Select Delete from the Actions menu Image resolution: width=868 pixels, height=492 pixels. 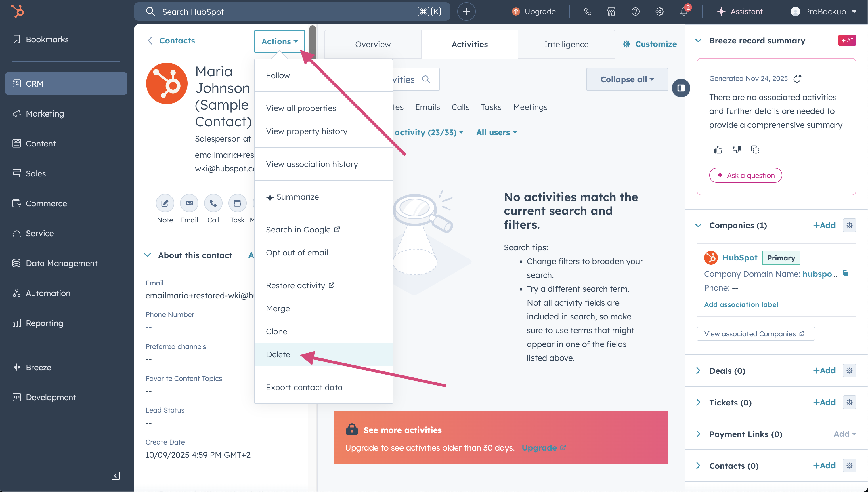click(x=278, y=354)
